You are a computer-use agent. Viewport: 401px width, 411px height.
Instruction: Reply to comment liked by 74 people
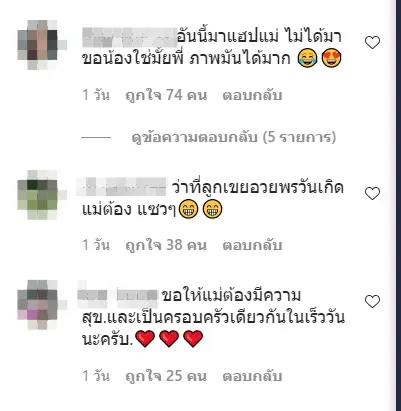[x=252, y=95]
